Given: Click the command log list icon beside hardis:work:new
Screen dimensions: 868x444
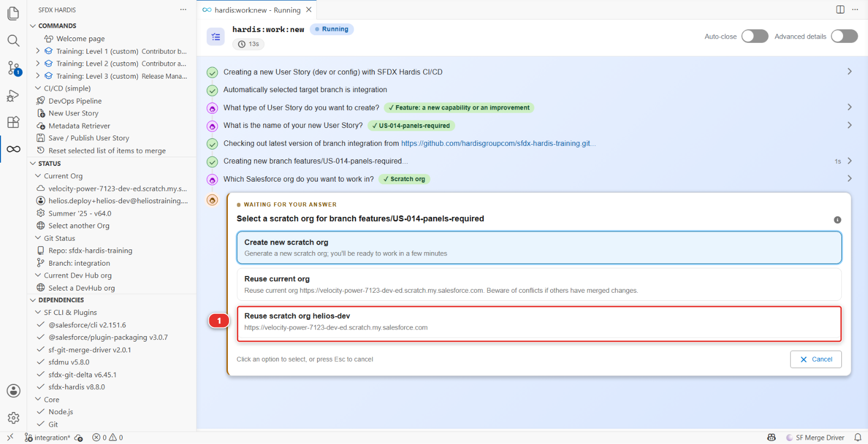Looking at the screenshot, I should [x=216, y=37].
